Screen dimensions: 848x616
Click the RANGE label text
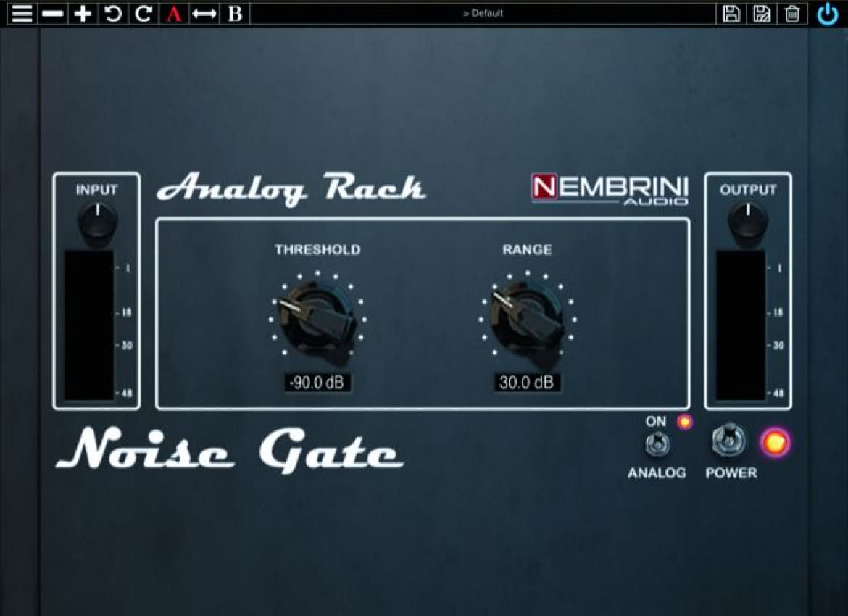point(527,250)
